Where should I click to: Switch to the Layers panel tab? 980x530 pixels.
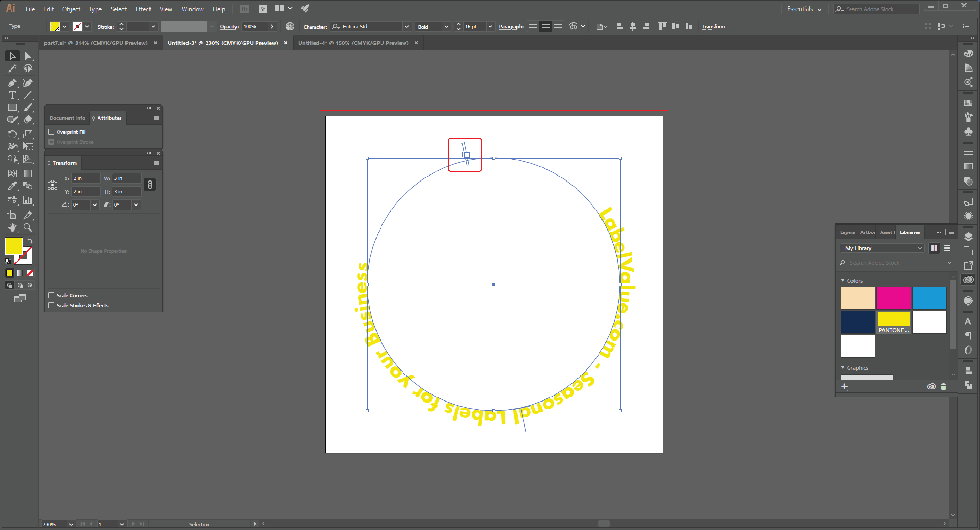coord(847,232)
